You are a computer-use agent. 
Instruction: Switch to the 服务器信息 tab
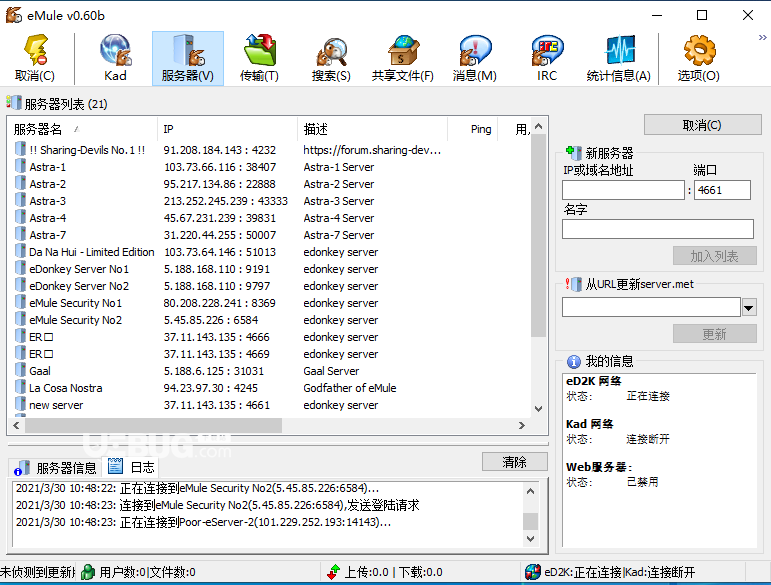(55, 468)
